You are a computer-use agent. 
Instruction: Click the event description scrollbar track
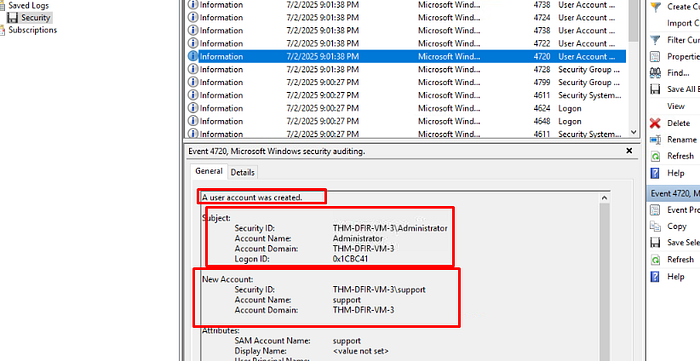coord(604,281)
